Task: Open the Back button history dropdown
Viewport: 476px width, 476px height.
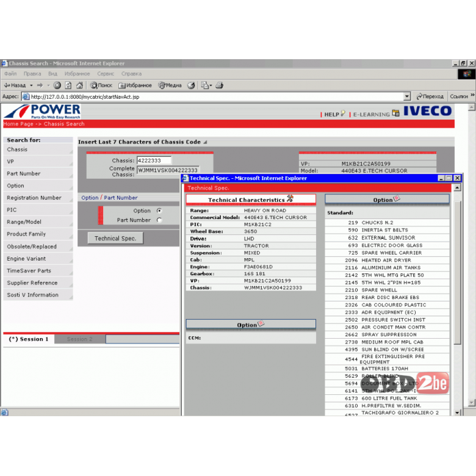Action: pos(31,85)
